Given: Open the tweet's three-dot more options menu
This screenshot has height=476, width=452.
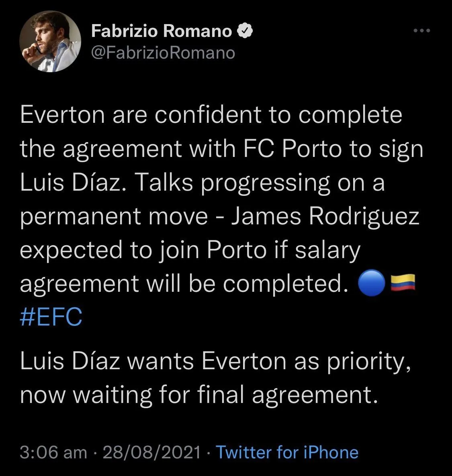Looking at the screenshot, I should [x=422, y=31].
